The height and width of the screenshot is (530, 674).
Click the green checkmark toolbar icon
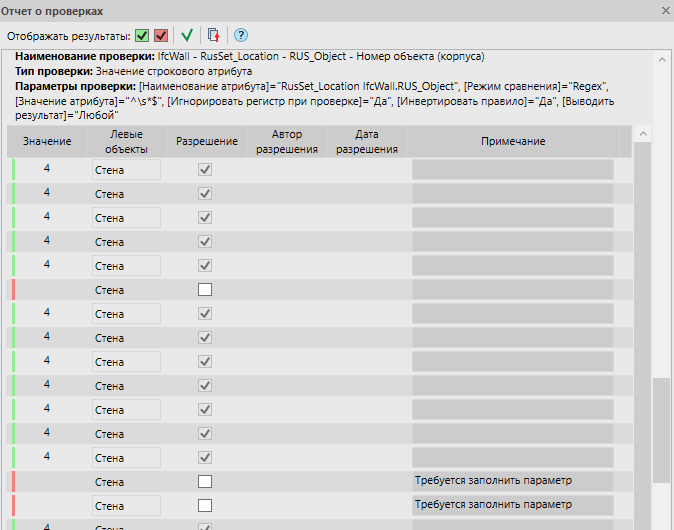[187, 35]
